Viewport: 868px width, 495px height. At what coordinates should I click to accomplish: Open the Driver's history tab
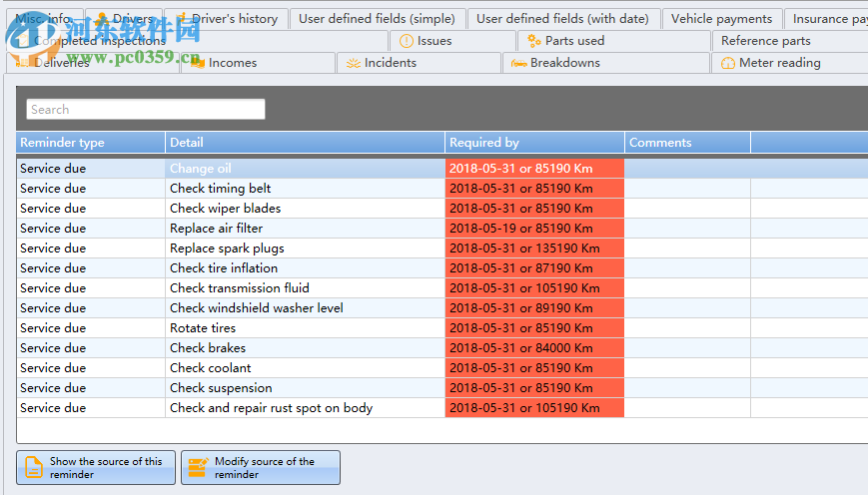click(x=227, y=19)
